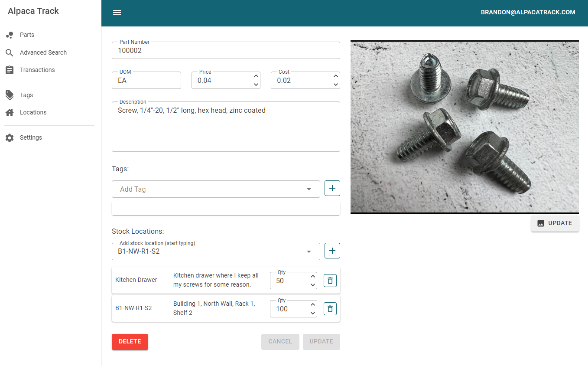Screen dimensions: 588x366
Task: Open the hamburger navigation menu
Action: coord(117,13)
